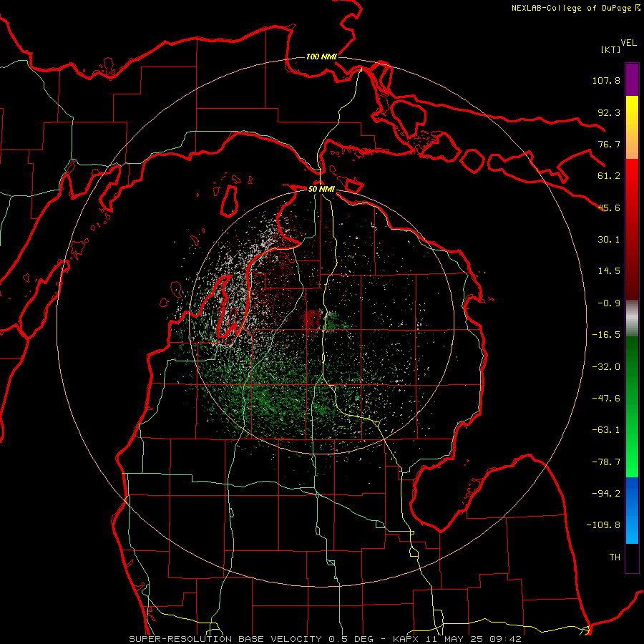Click the -47.6 scale value
Viewport: 644px width, 644px height.
tap(606, 399)
